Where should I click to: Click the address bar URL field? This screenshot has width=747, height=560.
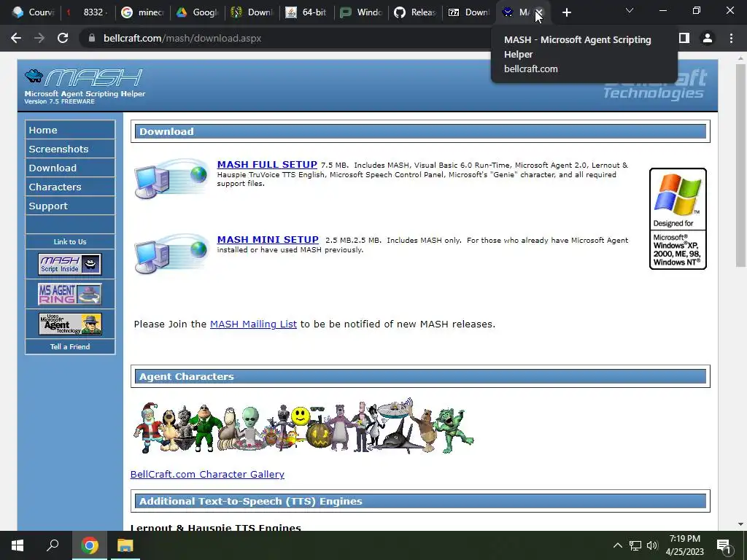pos(286,38)
